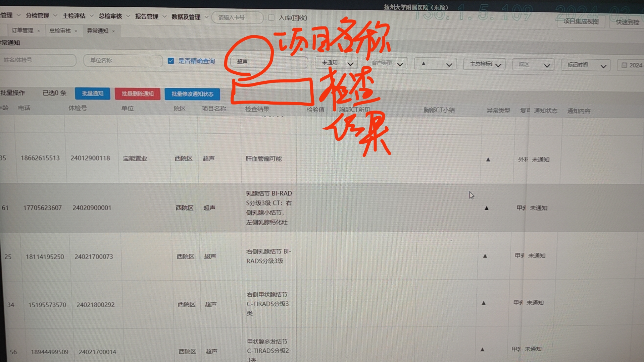
Task: Click the 项目名称 column header
Action: [214, 109]
